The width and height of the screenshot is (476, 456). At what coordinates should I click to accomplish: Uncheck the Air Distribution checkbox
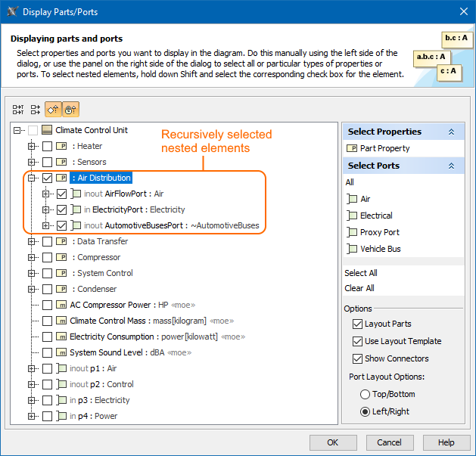pyautogui.click(x=47, y=178)
